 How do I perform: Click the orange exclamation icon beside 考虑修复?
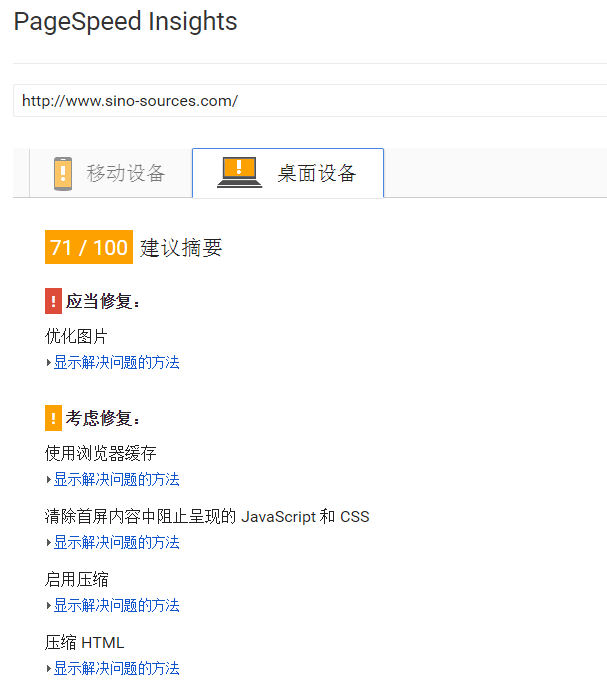[x=53, y=418]
